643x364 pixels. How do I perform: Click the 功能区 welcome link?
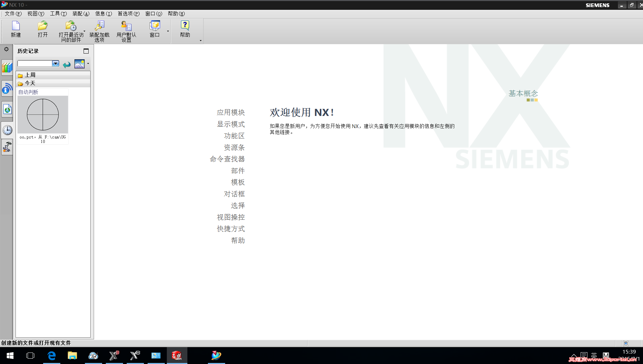click(x=234, y=136)
